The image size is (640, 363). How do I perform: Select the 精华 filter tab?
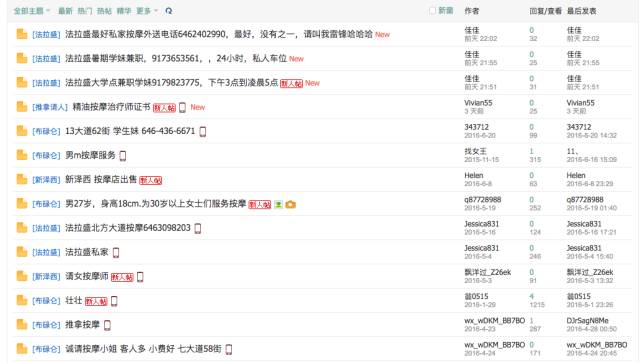tap(124, 11)
